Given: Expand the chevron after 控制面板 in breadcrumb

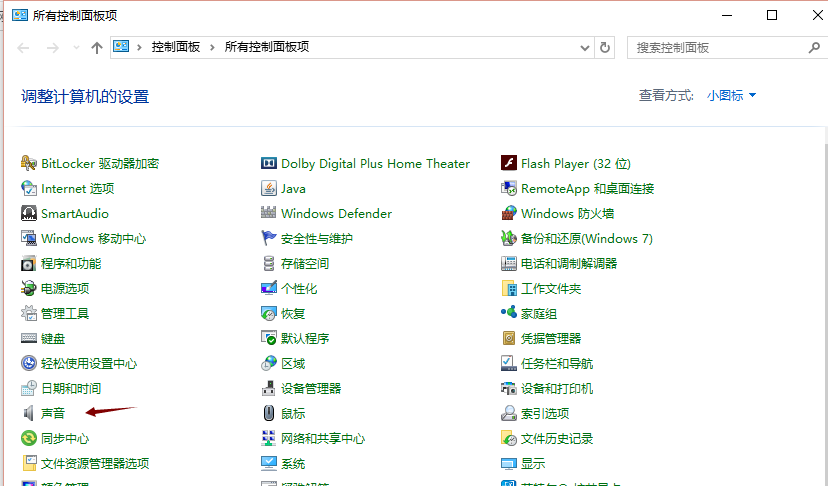Looking at the screenshot, I should click(x=212, y=48).
